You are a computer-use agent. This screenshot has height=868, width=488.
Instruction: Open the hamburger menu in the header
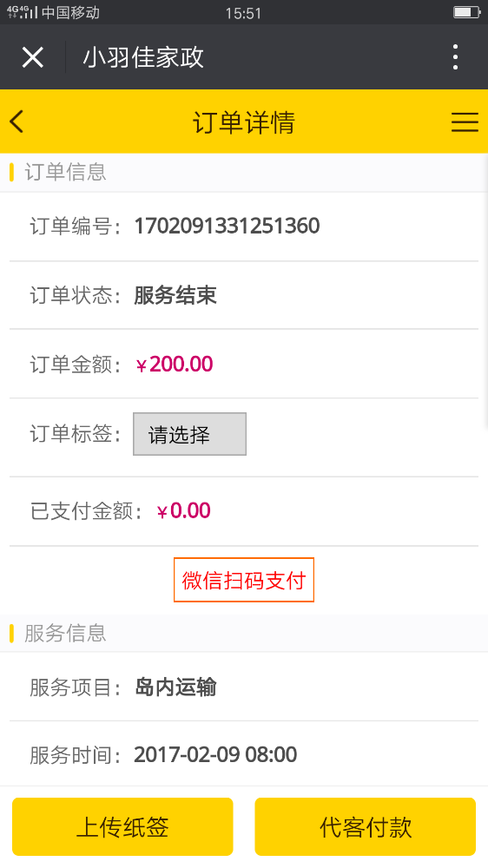point(465,122)
